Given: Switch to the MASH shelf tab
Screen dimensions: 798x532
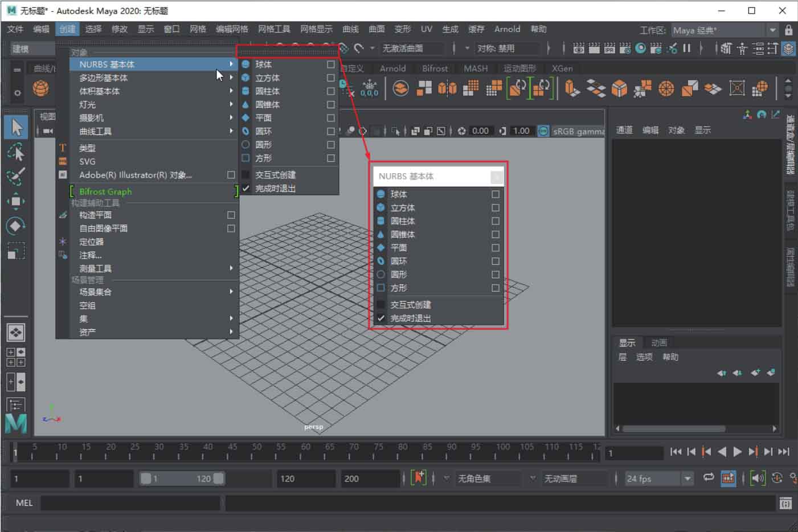Looking at the screenshot, I should pos(476,68).
